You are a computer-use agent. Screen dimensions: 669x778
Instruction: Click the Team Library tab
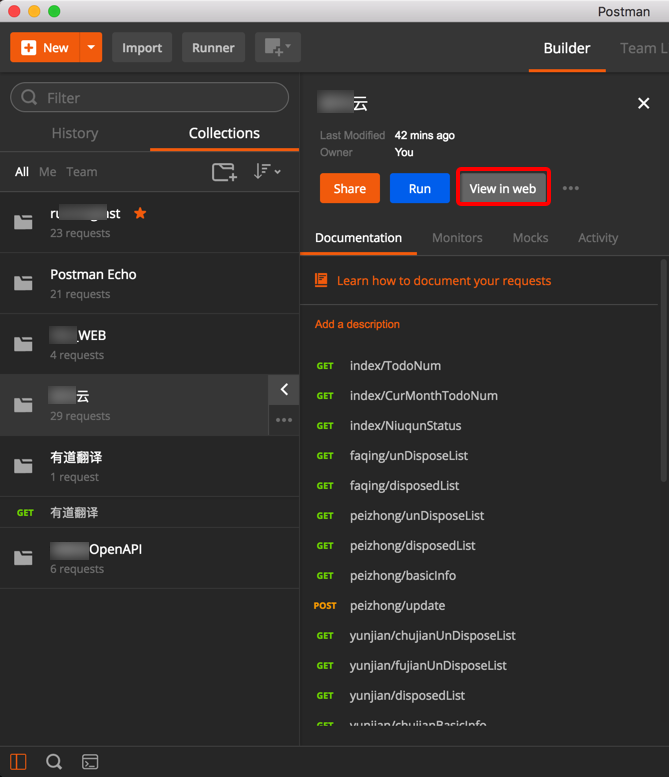644,48
